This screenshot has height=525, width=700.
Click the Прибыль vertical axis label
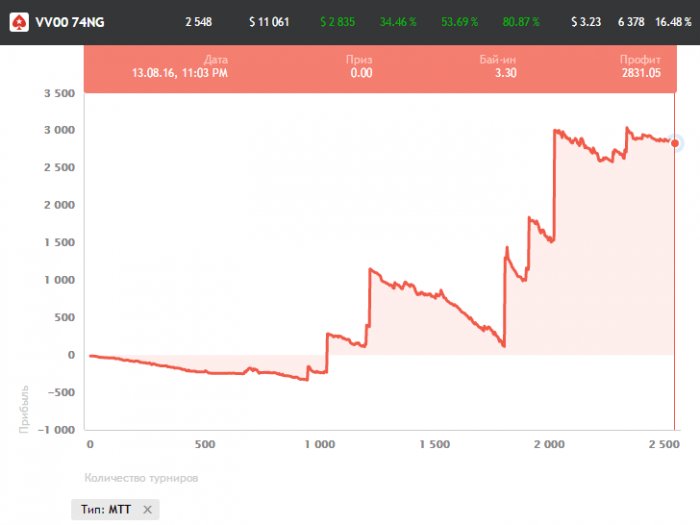click(24, 409)
